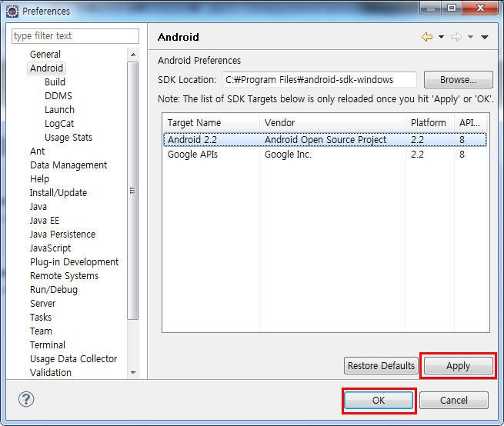504x426 pixels.
Task: Click the back navigation arrow icon
Action: (427, 37)
